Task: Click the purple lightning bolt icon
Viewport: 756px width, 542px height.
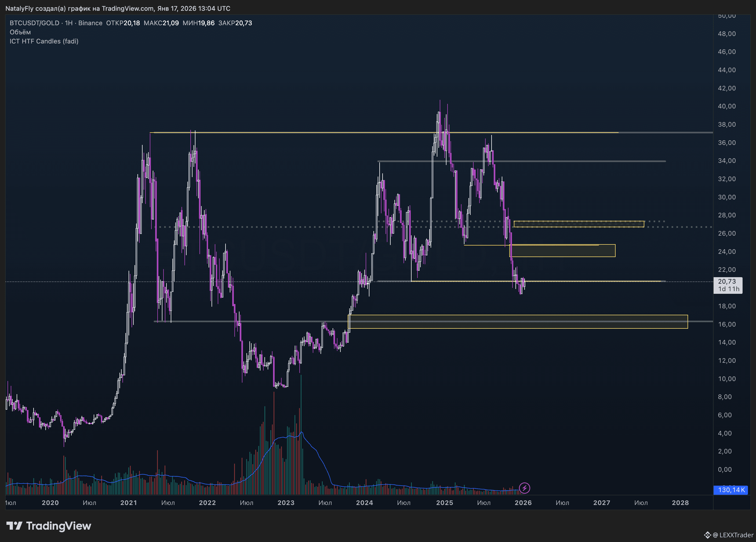Action: click(524, 488)
